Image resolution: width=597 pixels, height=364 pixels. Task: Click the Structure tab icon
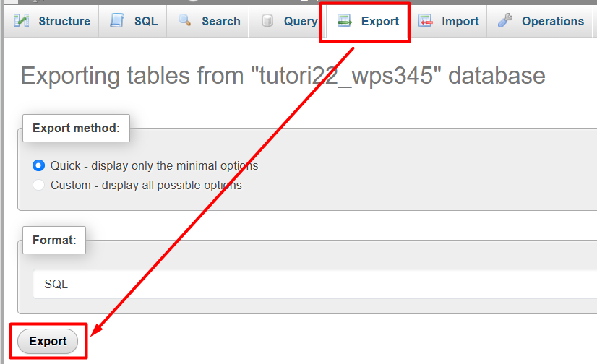click(x=22, y=20)
